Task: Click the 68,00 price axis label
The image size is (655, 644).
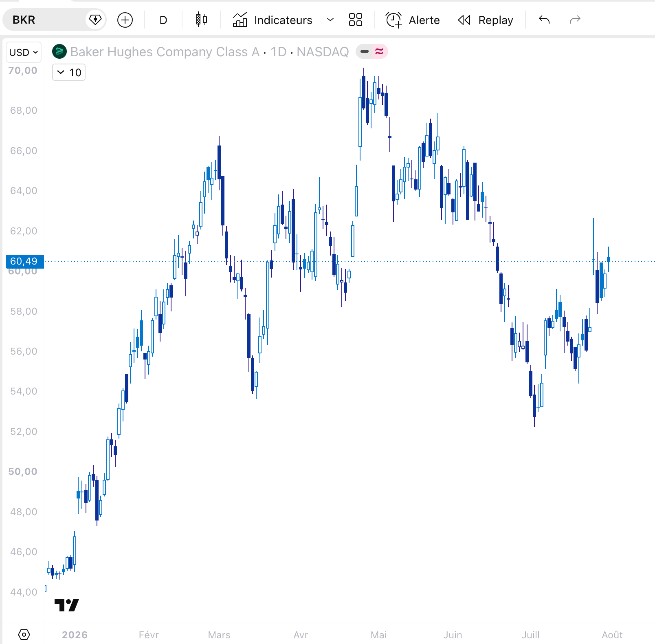Action: click(24, 110)
